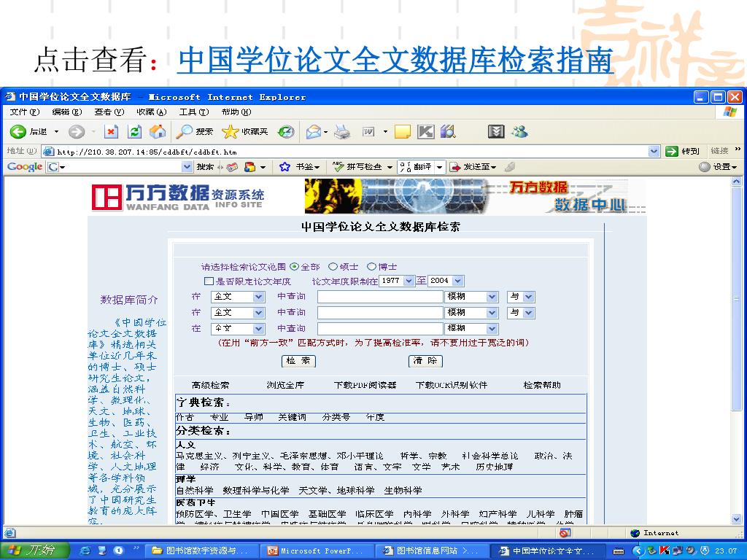
Task: Select the 博士 radio button
Action: (x=371, y=267)
